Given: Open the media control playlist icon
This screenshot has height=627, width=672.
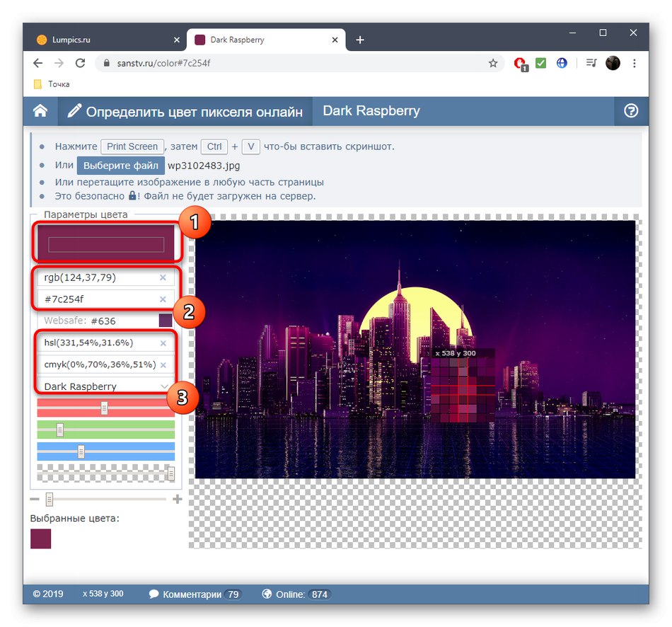Looking at the screenshot, I should (591, 63).
